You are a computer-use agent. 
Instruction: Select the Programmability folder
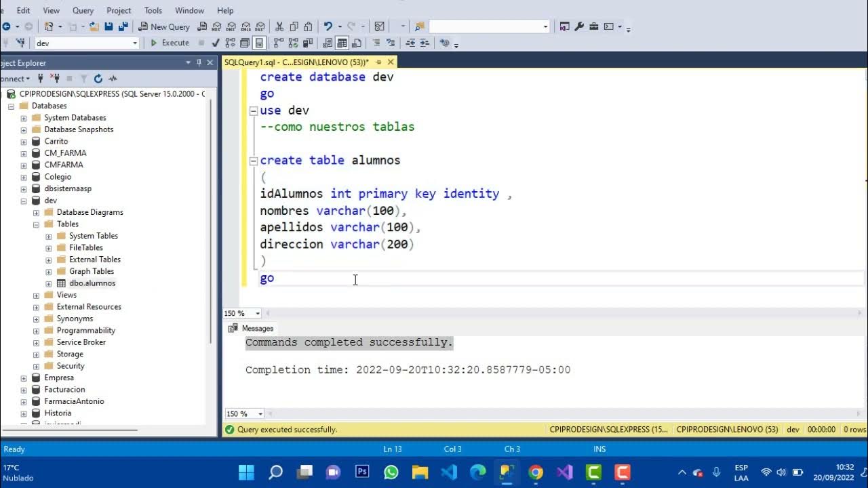point(86,331)
